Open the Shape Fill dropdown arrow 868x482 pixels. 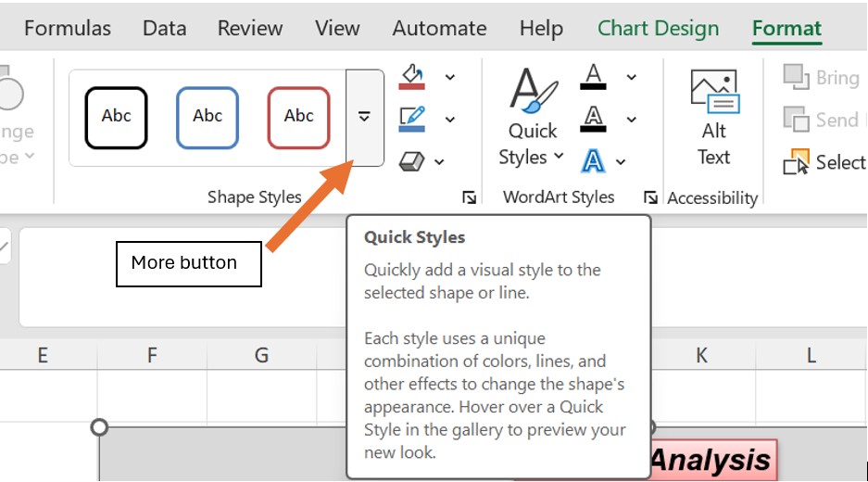(450, 77)
